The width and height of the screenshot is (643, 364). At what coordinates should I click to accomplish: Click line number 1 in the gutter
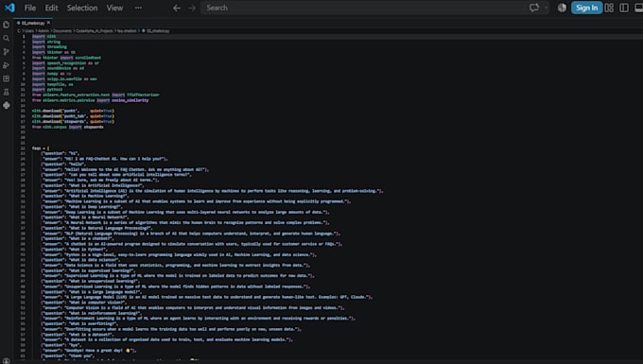24,37
